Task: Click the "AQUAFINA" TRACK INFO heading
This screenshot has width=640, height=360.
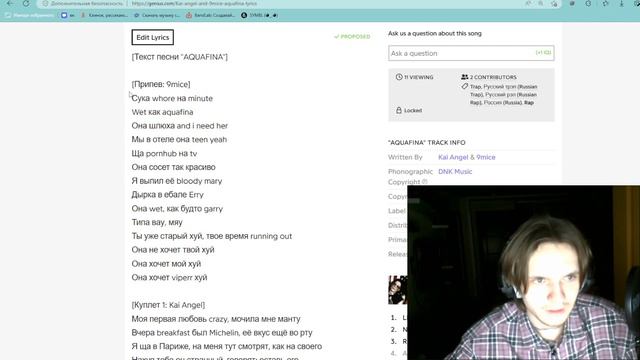Action: pyautogui.click(x=427, y=142)
